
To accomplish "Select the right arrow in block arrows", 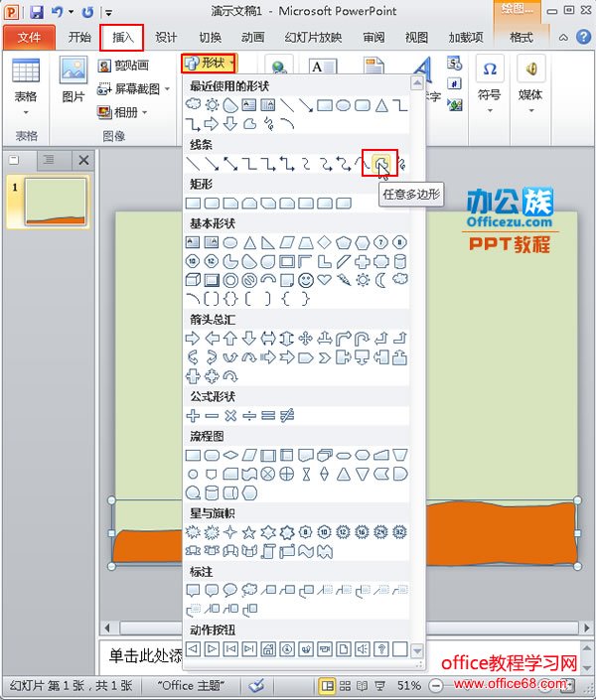I will pos(193,339).
